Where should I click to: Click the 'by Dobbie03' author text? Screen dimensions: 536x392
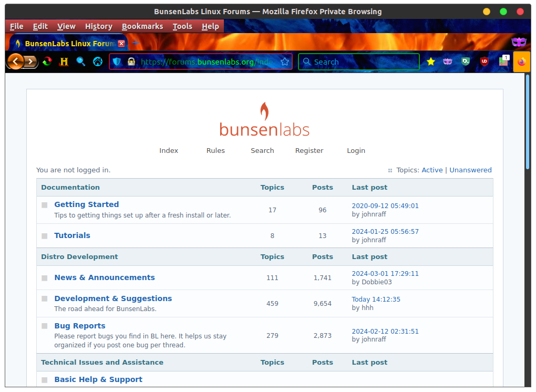point(372,282)
